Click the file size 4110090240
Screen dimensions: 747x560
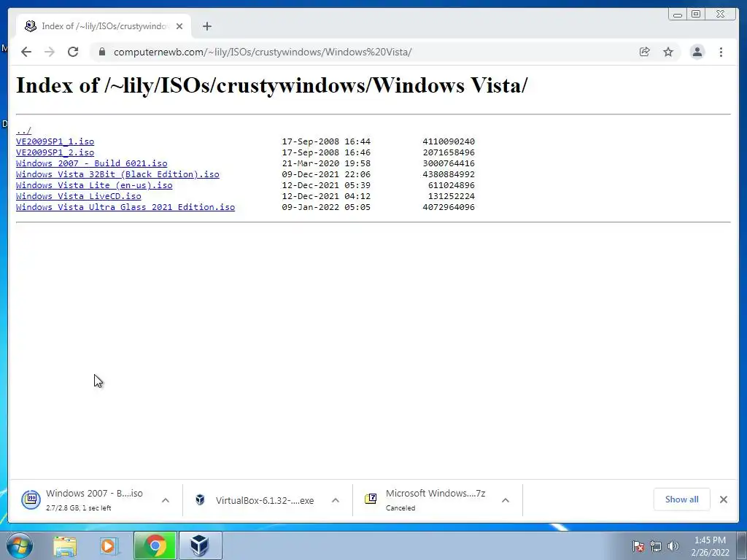(449, 141)
